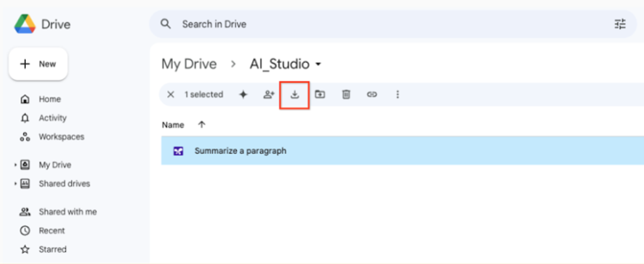Copy link with the link icon
Viewport: 644px width, 264px height.
[x=372, y=95]
